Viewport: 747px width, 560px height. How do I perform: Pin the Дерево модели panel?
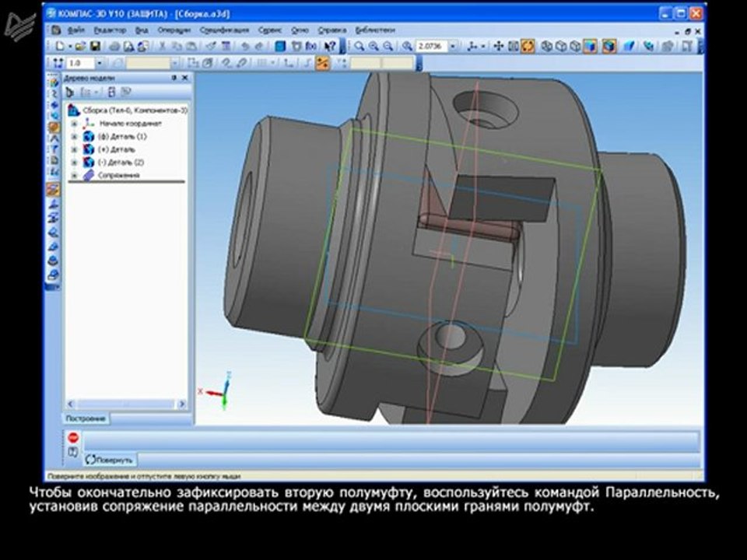pyautogui.click(x=174, y=78)
